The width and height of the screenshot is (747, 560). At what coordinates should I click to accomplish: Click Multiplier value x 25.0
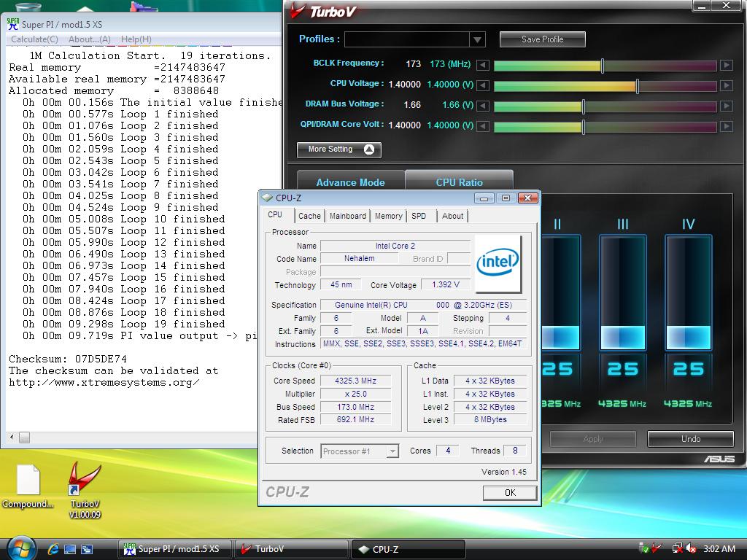pos(355,394)
